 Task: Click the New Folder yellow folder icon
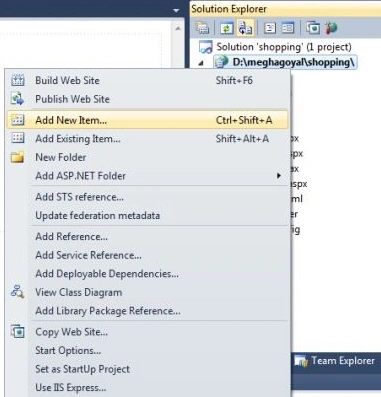(x=18, y=157)
